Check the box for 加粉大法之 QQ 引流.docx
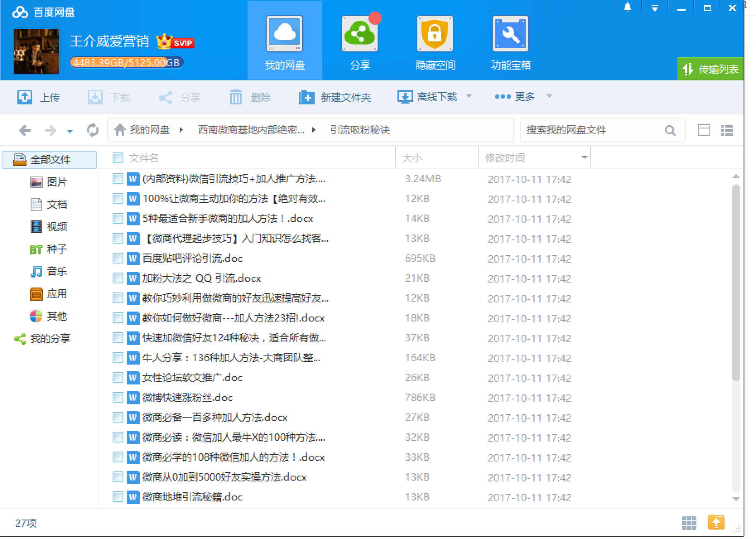 point(118,278)
